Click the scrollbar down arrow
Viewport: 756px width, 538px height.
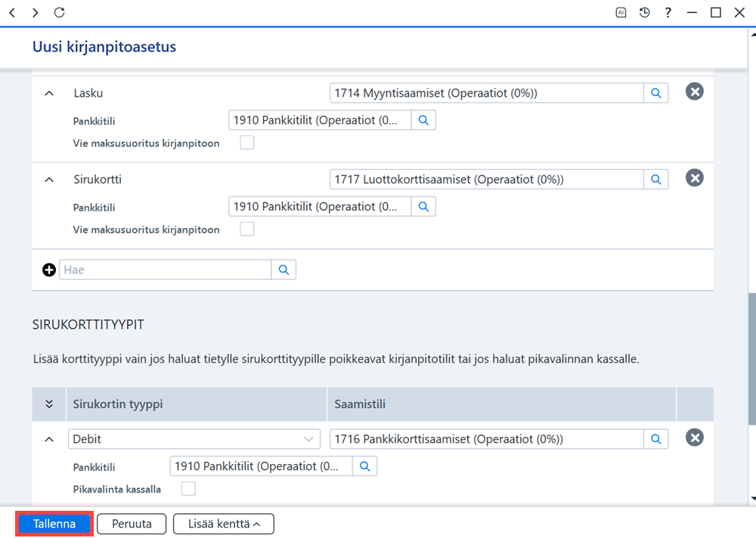pyautogui.click(x=752, y=499)
